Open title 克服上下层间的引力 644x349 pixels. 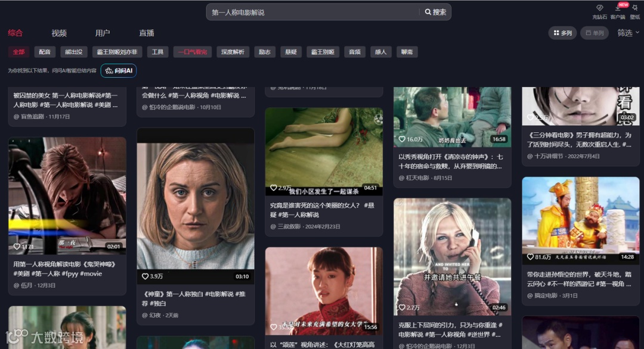coord(451,330)
